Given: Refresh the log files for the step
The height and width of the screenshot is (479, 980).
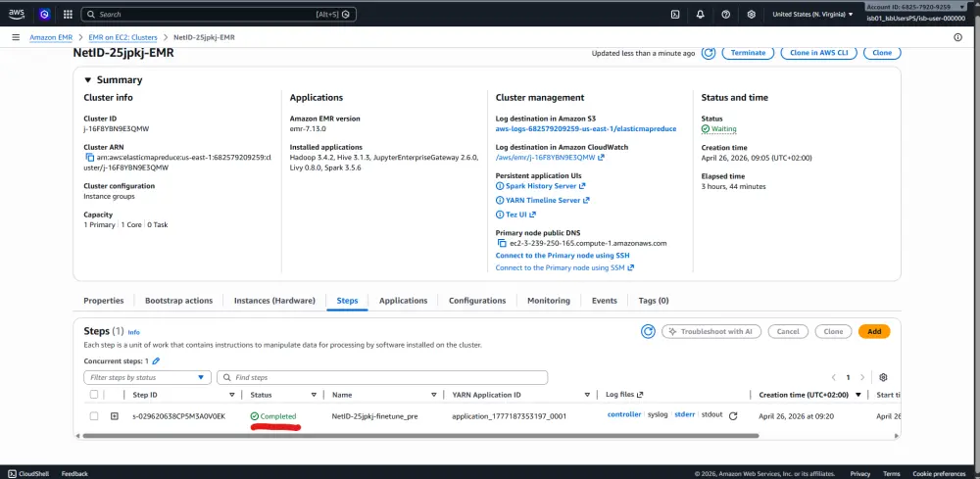Looking at the screenshot, I should [x=733, y=416].
